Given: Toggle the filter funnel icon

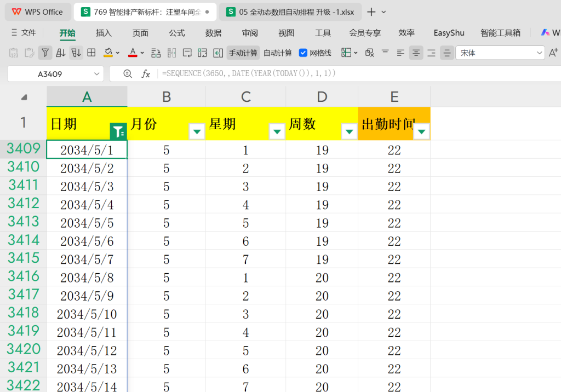Looking at the screenshot, I should click(45, 53).
